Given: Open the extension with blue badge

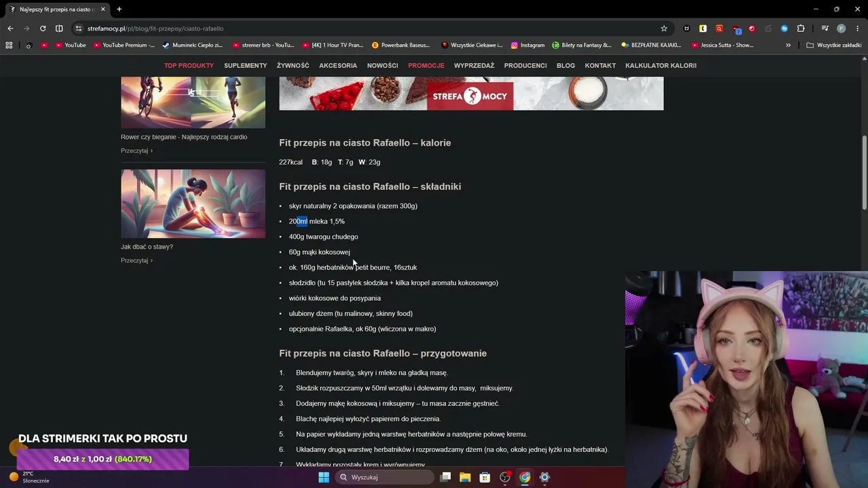Looking at the screenshot, I should tap(736, 28).
